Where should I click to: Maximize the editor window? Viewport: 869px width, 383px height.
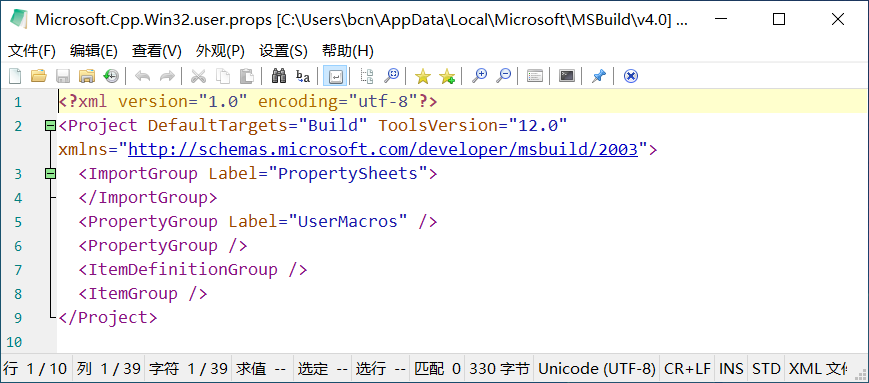point(779,19)
